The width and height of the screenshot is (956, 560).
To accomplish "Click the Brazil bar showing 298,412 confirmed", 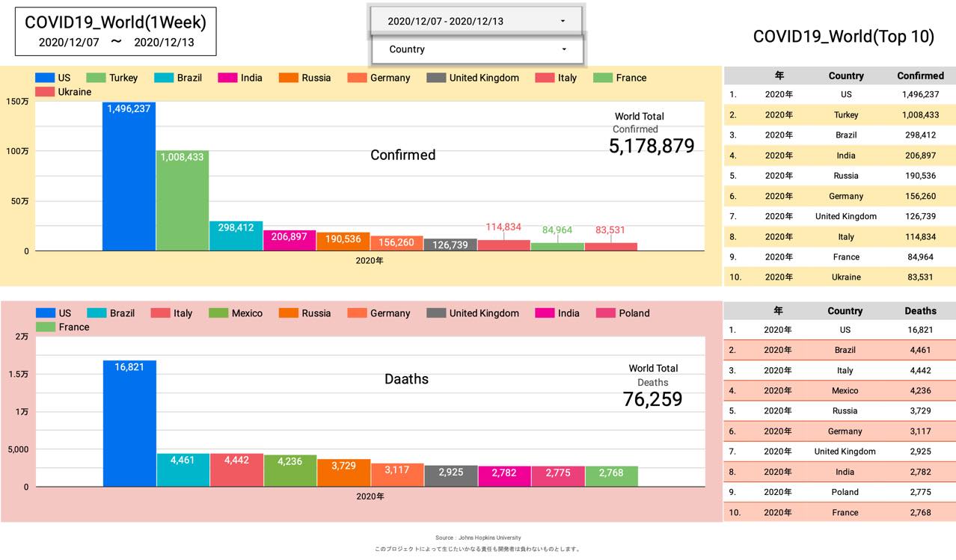I will coord(236,237).
